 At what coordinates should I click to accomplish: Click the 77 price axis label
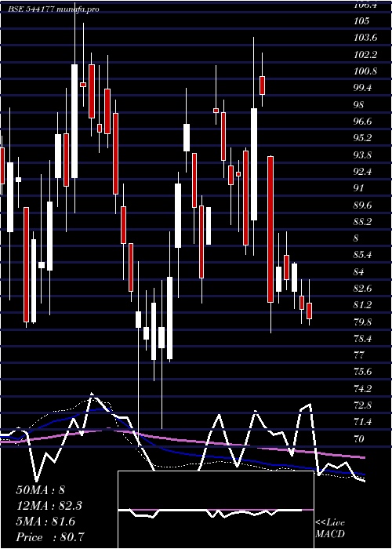(x=359, y=355)
